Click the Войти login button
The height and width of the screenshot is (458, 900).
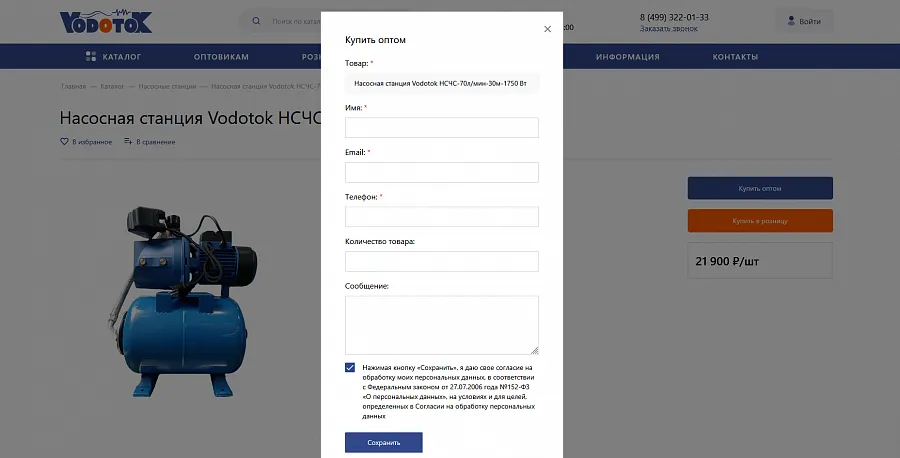[805, 21]
